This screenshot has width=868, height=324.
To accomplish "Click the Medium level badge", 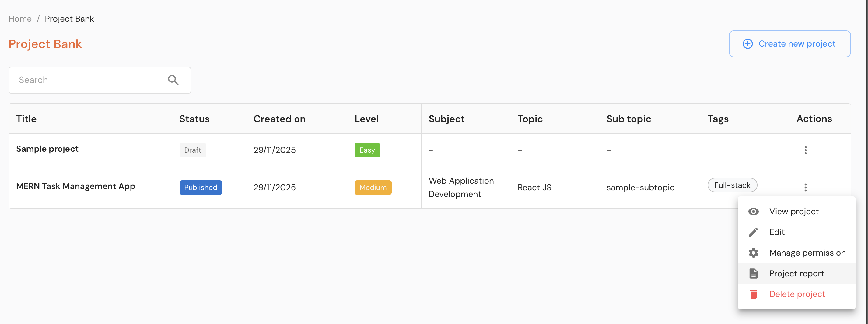I will pyautogui.click(x=373, y=188).
